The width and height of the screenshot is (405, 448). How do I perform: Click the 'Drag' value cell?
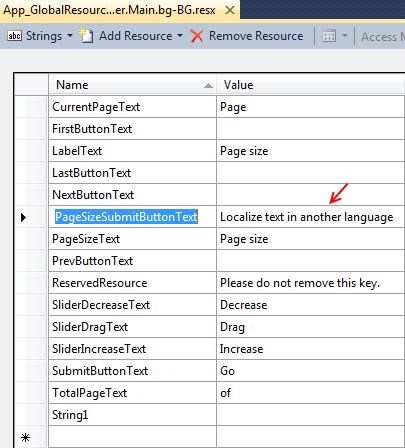click(311, 327)
